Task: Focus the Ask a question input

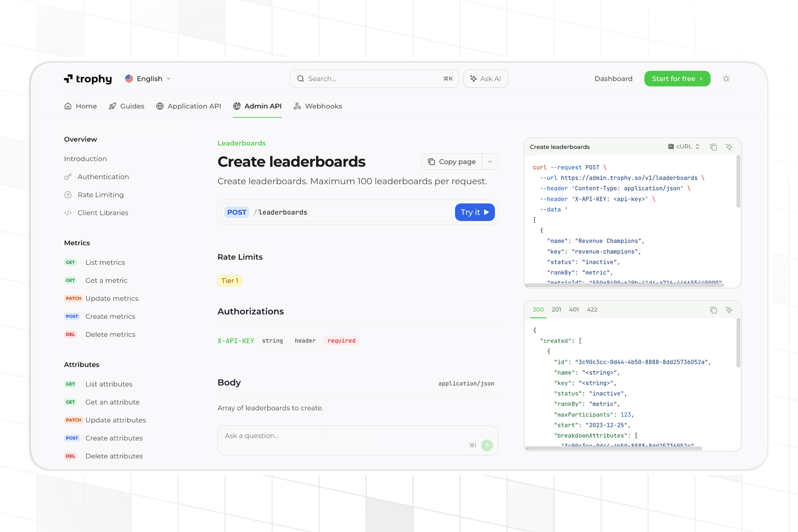Action: (x=357, y=440)
